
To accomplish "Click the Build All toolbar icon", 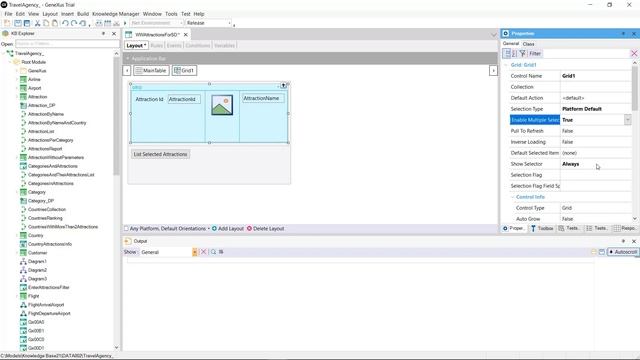I will click(x=99, y=23).
